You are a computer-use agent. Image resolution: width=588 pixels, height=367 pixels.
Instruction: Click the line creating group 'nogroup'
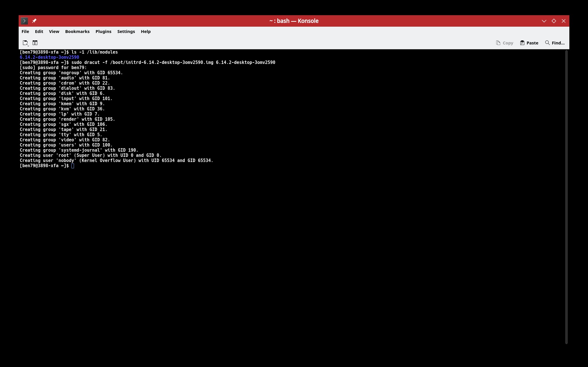click(71, 73)
